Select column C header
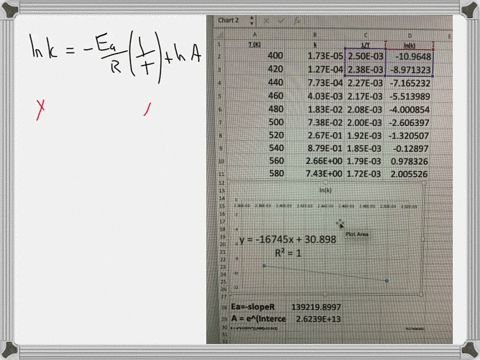 click(x=365, y=35)
